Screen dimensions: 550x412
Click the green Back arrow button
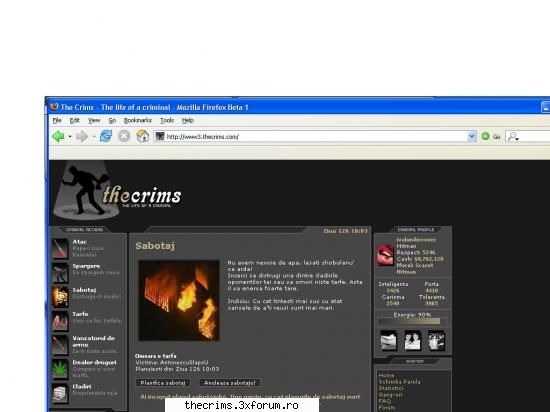click(x=58, y=136)
